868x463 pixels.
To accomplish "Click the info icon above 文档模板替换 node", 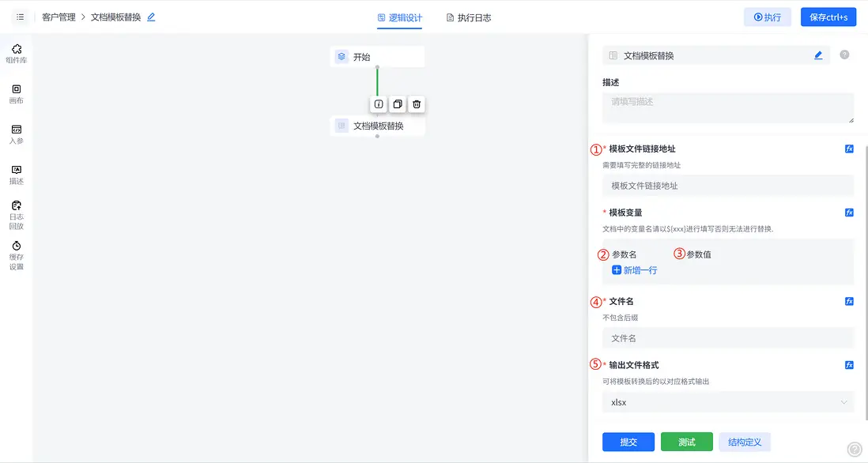I will pyautogui.click(x=378, y=104).
